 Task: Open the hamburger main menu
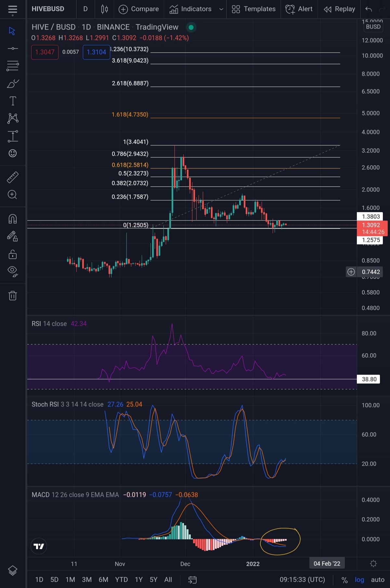[12, 10]
